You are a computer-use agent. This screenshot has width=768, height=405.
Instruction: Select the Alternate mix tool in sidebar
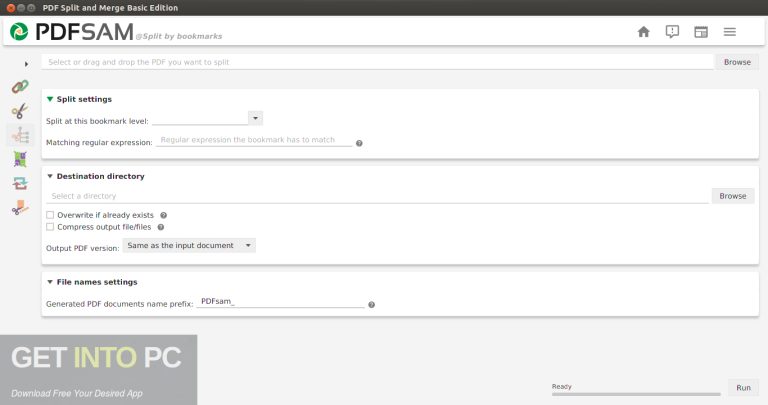click(20, 159)
